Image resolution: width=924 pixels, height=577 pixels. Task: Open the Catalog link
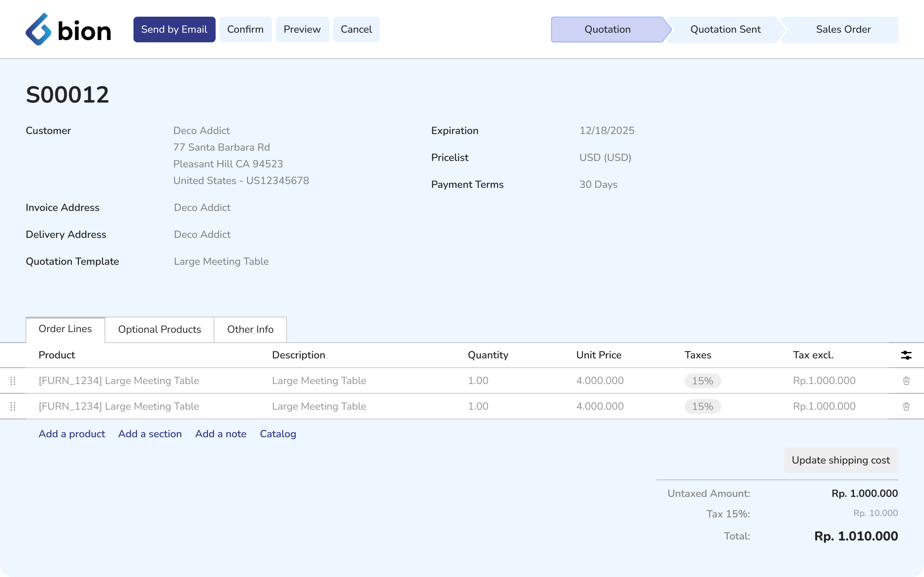(278, 434)
